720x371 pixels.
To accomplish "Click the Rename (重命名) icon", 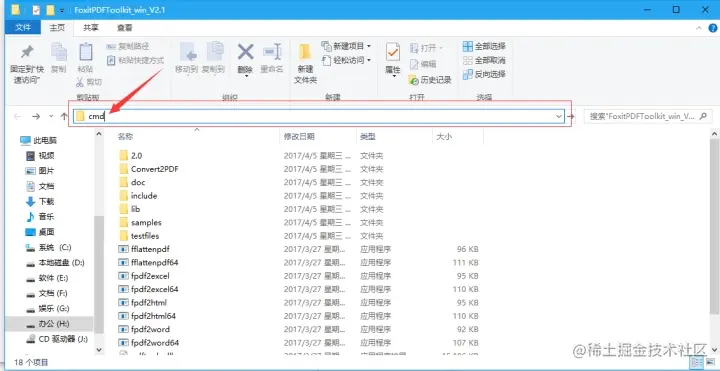I will tap(272, 52).
